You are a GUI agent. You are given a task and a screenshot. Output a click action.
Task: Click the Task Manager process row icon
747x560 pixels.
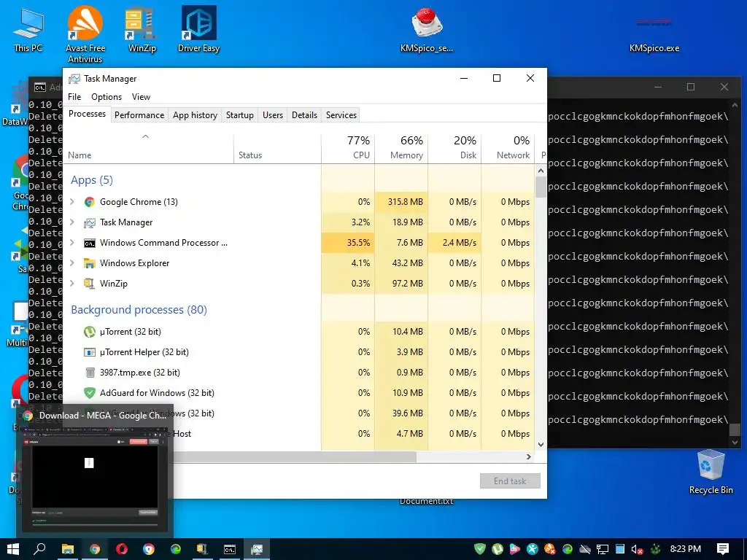click(x=89, y=222)
